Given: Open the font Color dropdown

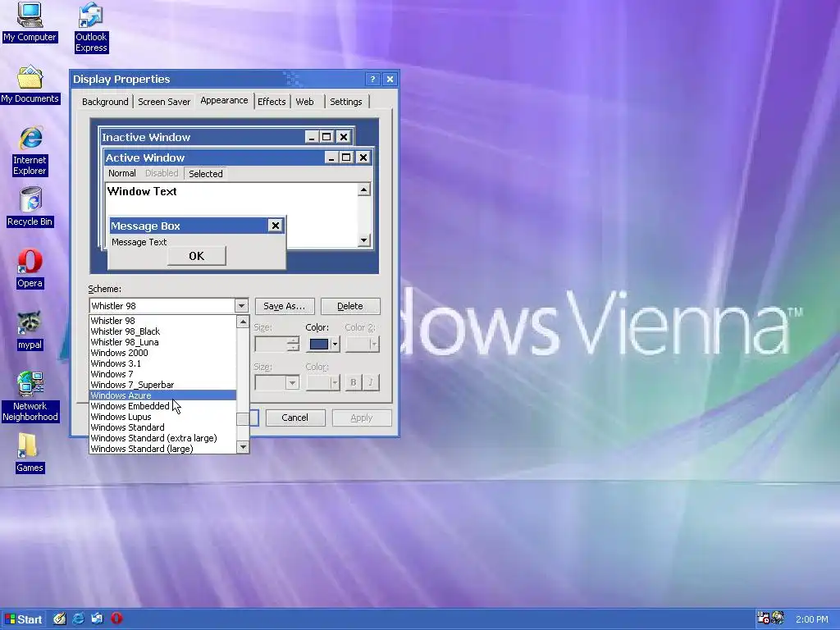Looking at the screenshot, I should tap(335, 382).
